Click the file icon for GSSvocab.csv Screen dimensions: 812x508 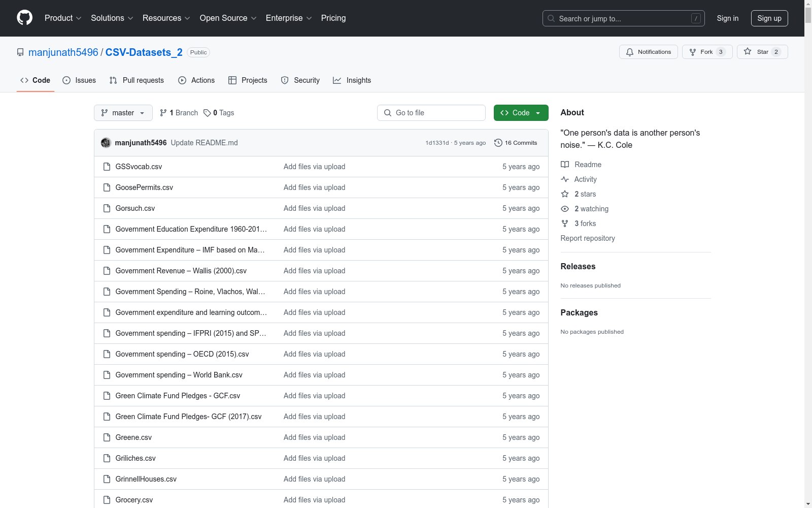[x=107, y=167]
